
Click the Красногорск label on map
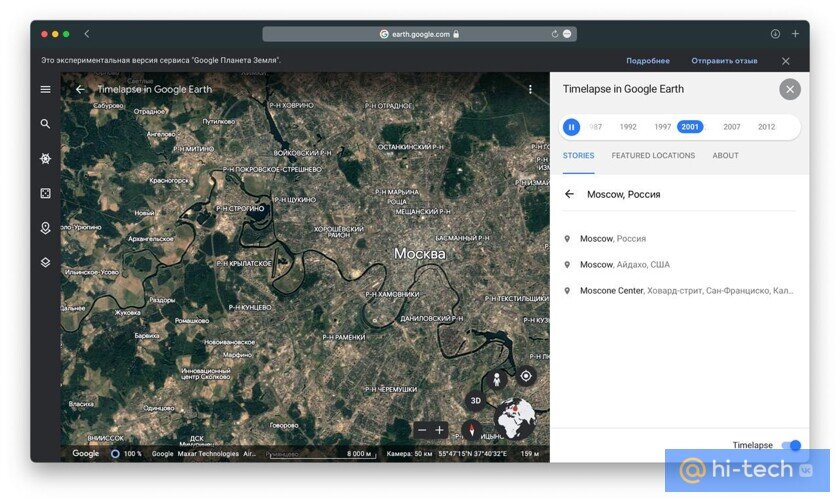[x=169, y=181]
